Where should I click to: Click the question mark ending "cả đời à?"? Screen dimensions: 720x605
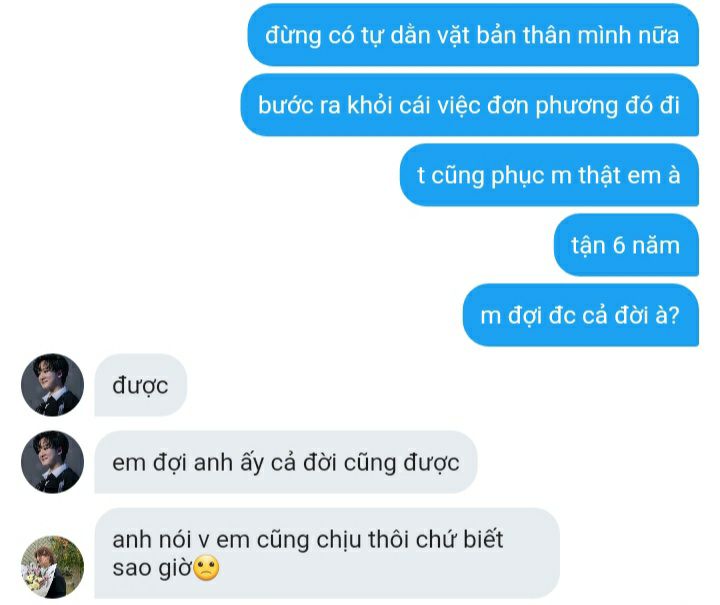click(674, 315)
